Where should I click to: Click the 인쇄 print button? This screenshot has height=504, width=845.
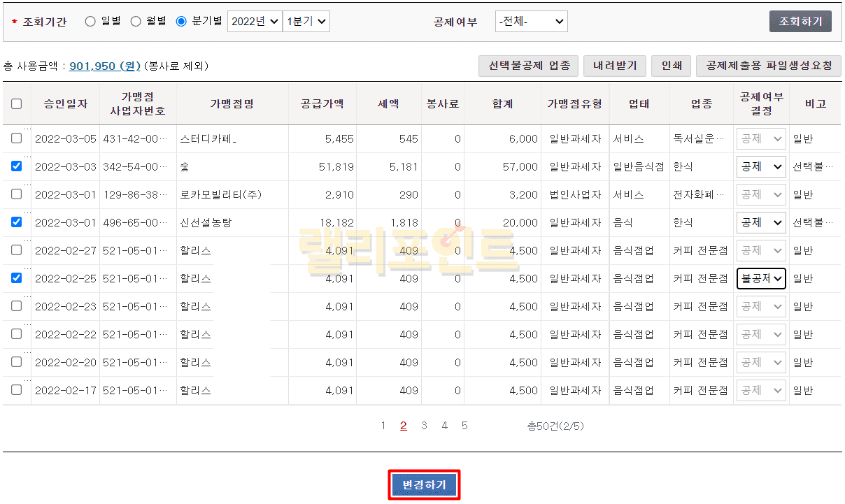(x=671, y=66)
